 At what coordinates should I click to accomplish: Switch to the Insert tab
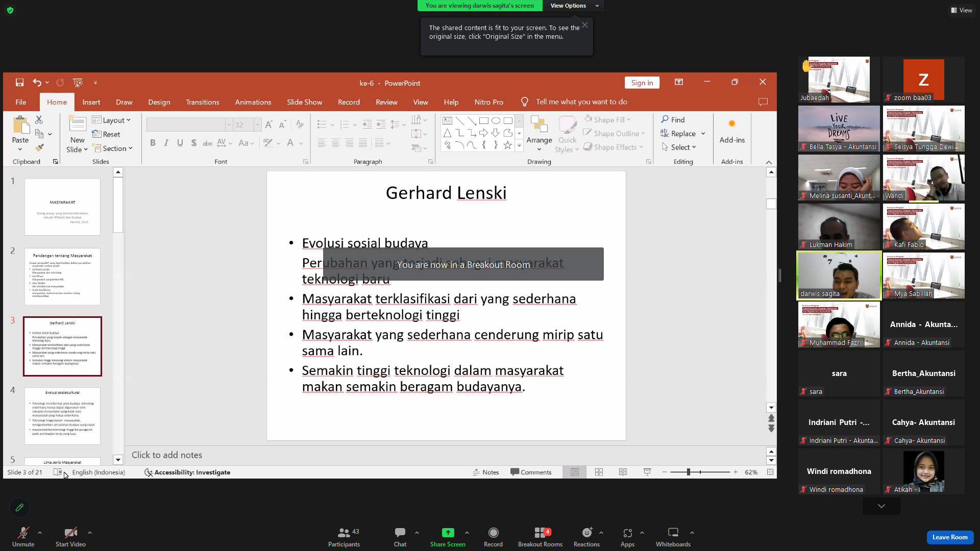pos(91,102)
